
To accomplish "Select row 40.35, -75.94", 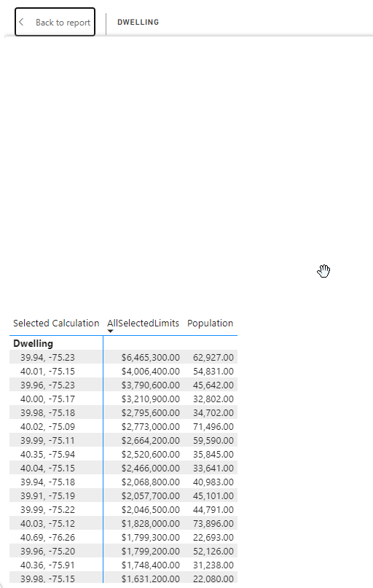I will [47, 455].
